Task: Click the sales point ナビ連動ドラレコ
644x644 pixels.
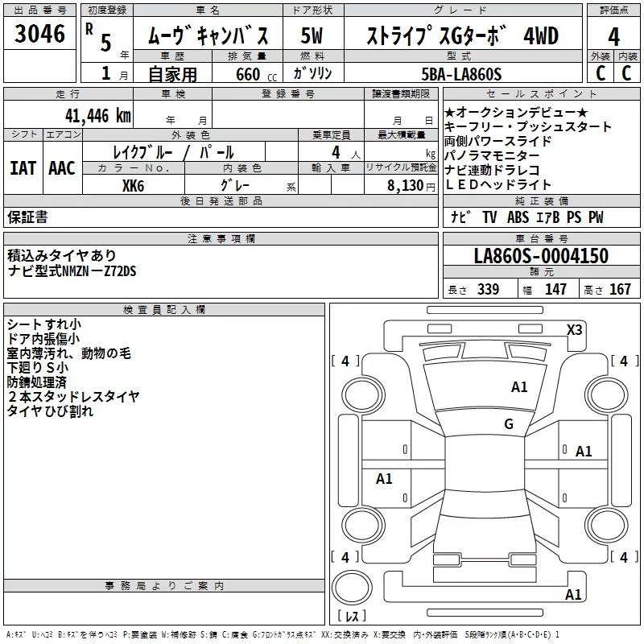Action: click(492, 170)
